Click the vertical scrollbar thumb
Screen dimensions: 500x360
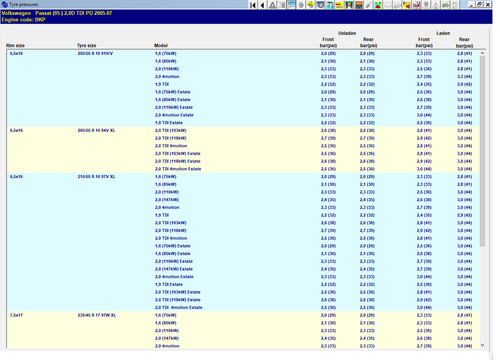(482, 151)
